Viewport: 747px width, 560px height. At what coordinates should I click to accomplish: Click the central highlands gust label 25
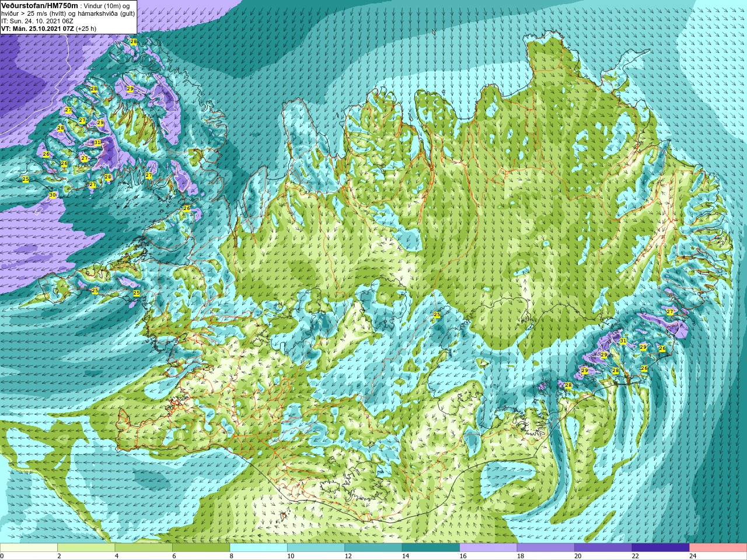437,315
